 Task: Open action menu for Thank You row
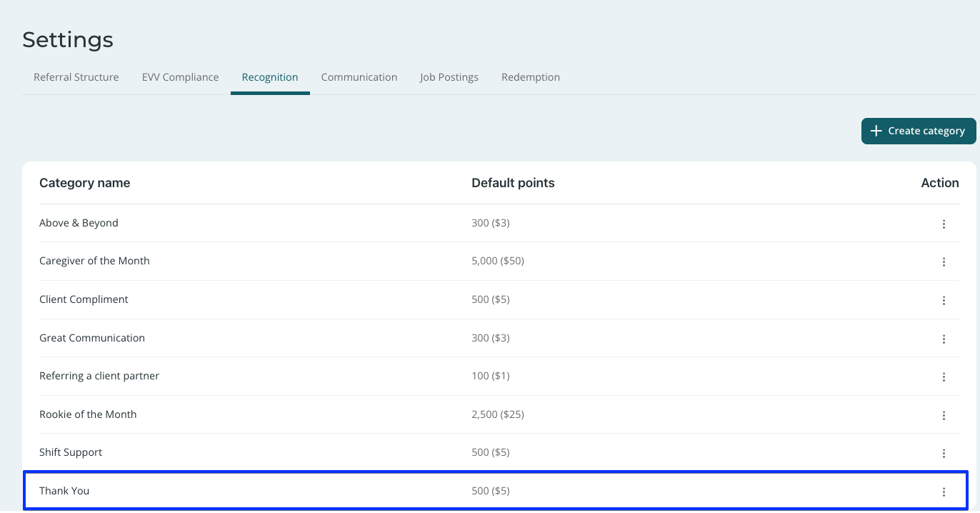944,492
